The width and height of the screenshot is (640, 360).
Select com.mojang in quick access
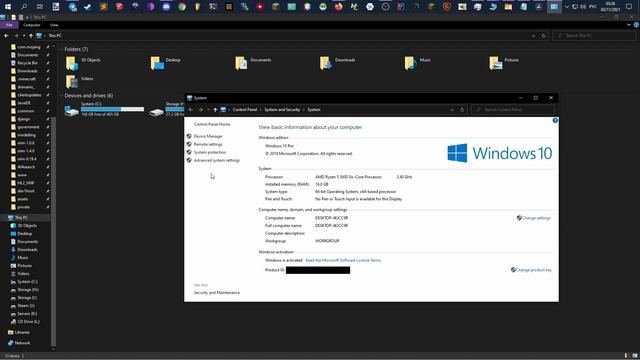(29, 47)
